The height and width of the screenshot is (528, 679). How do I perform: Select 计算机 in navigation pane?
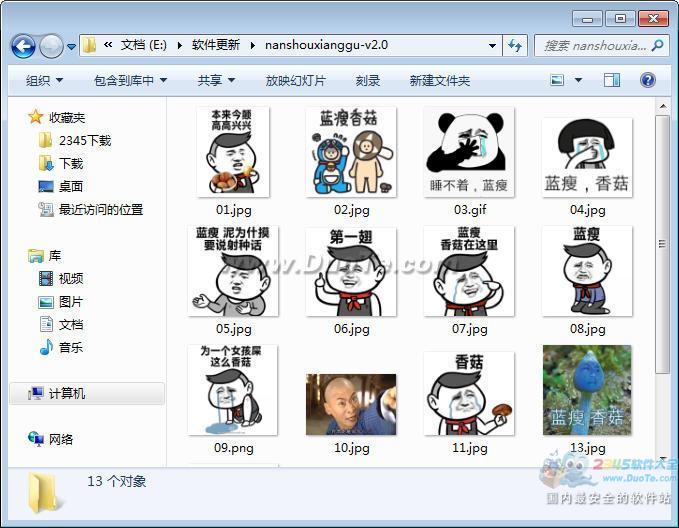click(87, 393)
